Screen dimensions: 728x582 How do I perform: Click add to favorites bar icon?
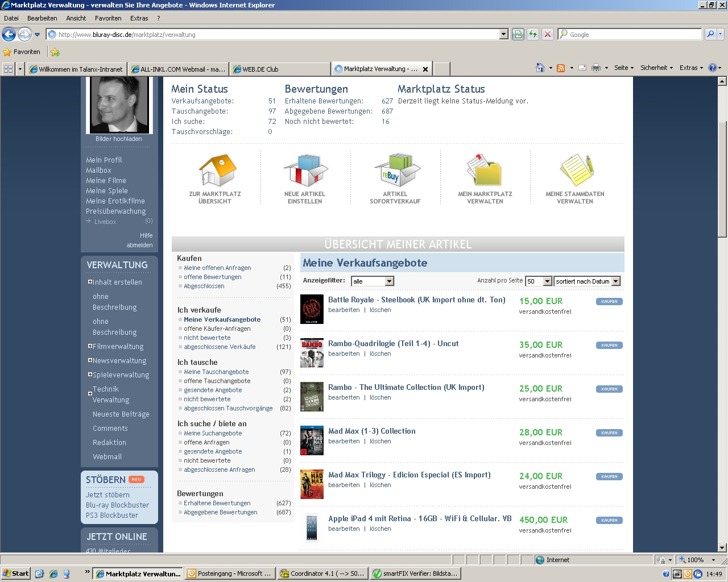(x=55, y=52)
